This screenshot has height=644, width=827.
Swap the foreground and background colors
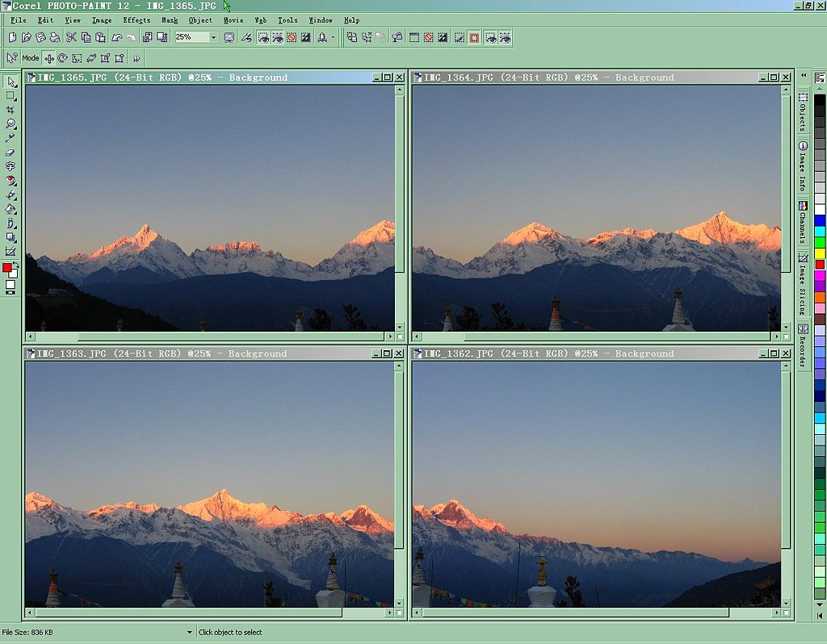[15, 264]
